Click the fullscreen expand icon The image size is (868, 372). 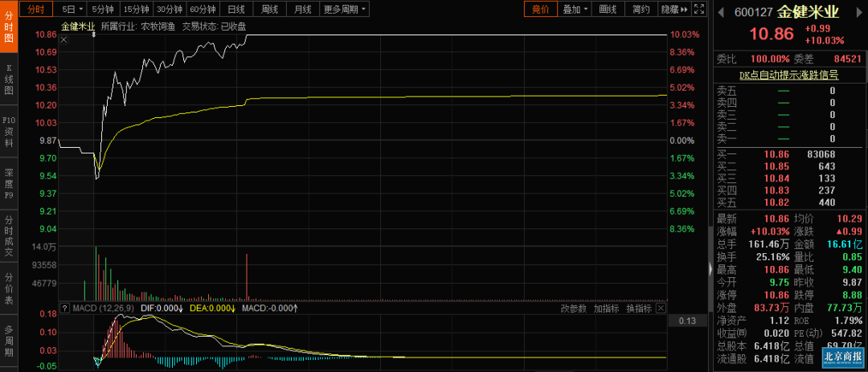[x=698, y=9]
